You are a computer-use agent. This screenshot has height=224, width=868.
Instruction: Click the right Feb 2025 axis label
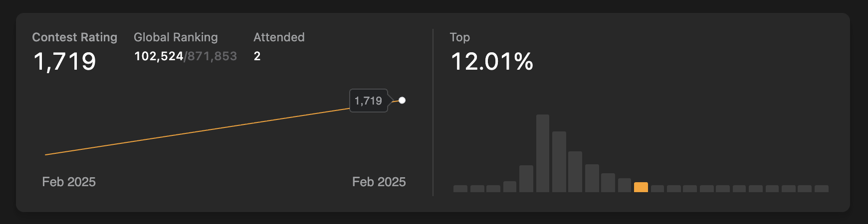(x=379, y=182)
